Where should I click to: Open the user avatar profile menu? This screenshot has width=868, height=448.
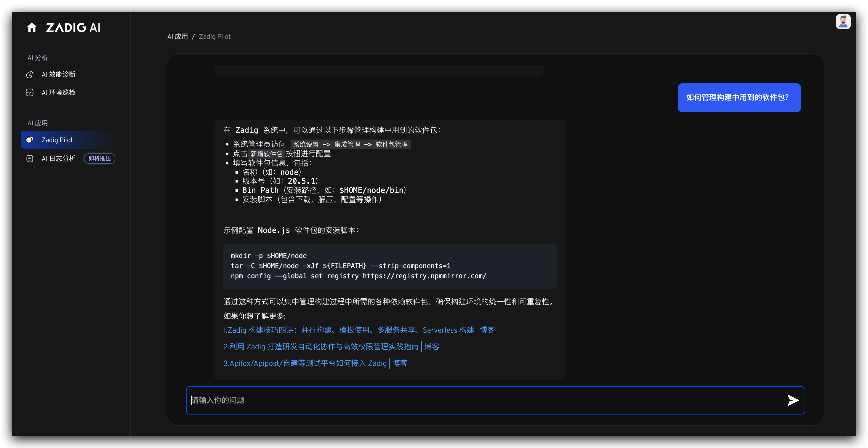843,22
